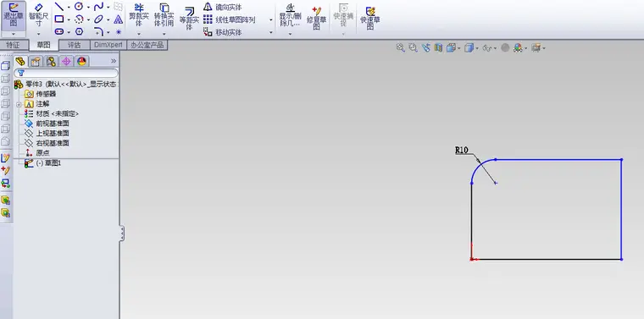644x319 pixels.
Task: Switch to the DimXpert tab
Action: [x=108, y=45]
